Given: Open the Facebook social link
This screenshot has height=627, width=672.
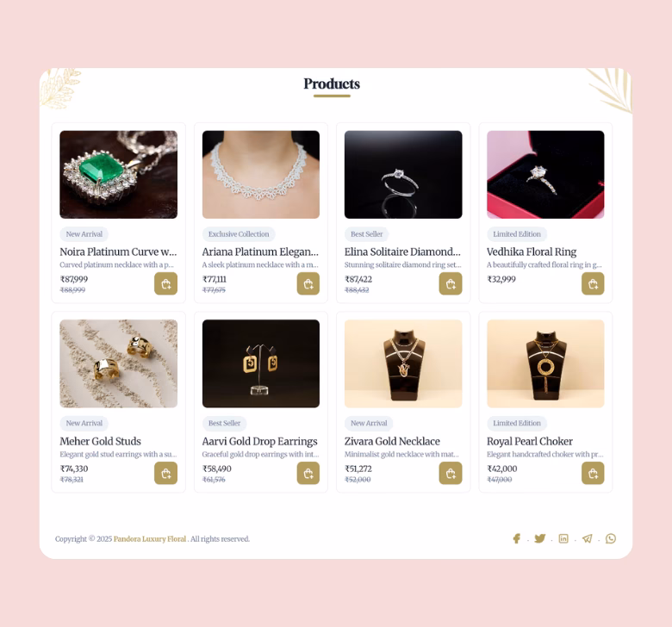Looking at the screenshot, I should [516, 538].
